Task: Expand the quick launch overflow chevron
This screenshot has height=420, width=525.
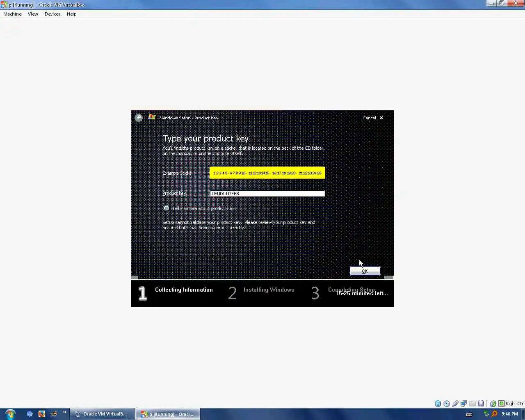Action: click(64, 413)
